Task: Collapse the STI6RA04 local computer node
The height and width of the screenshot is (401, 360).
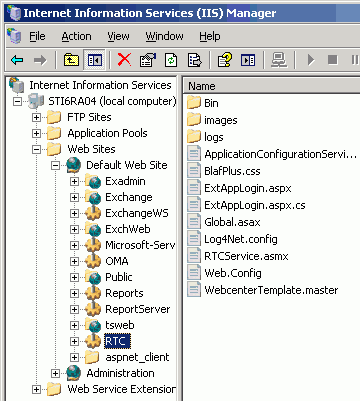Action: pos(17,101)
